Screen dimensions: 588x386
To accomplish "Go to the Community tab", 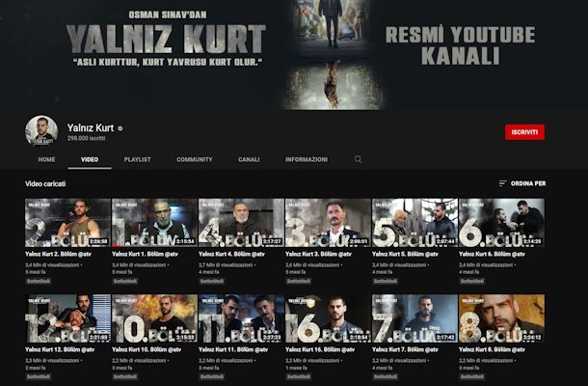I will click(195, 159).
